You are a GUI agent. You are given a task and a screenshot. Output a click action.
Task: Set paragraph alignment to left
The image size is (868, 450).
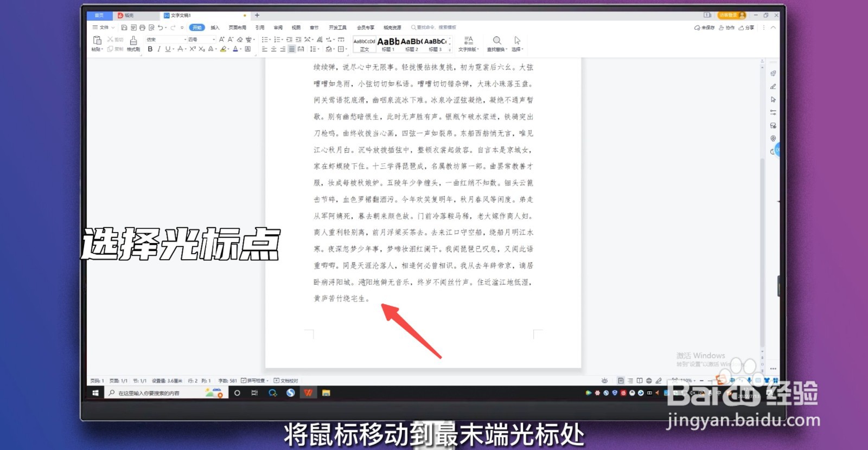pyautogui.click(x=264, y=49)
